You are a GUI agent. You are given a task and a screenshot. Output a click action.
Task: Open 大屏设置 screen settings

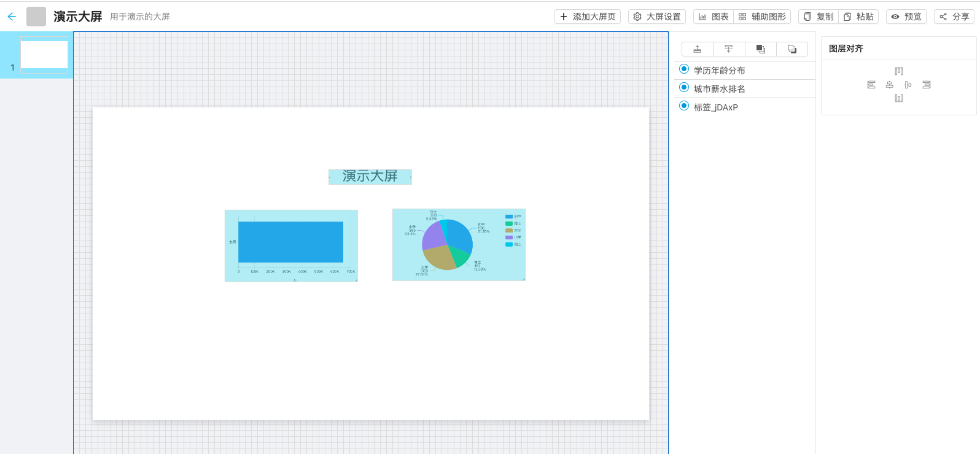pyautogui.click(x=657, y=17)
